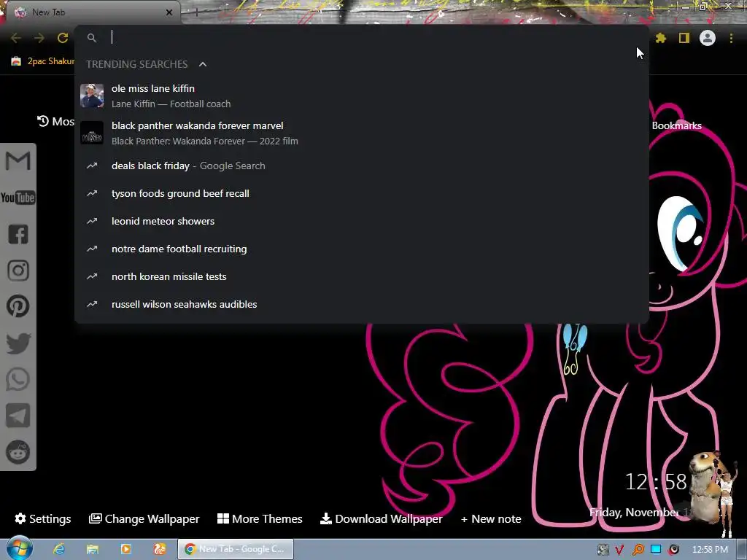Open Chrome three-dot menu
The width and height of the screenshot is (747, 560).
pyautogui.click(x=731, y=38)
